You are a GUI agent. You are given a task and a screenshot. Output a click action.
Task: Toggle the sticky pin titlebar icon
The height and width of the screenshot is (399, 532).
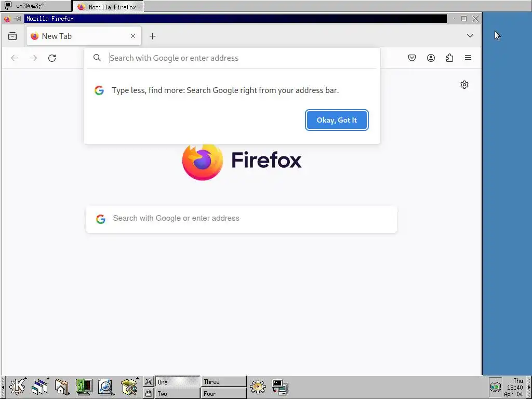tap(17, 19)
